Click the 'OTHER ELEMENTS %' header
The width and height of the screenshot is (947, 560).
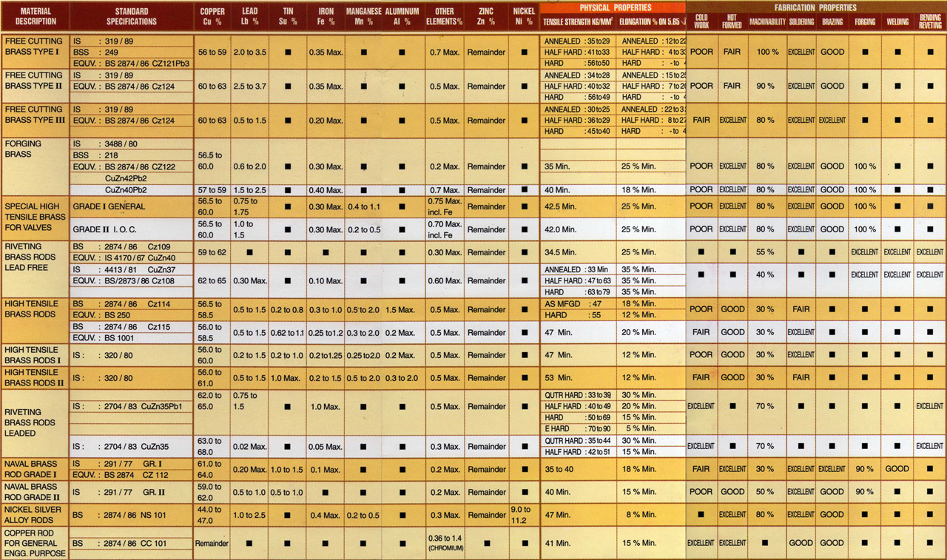coord(445,16)
